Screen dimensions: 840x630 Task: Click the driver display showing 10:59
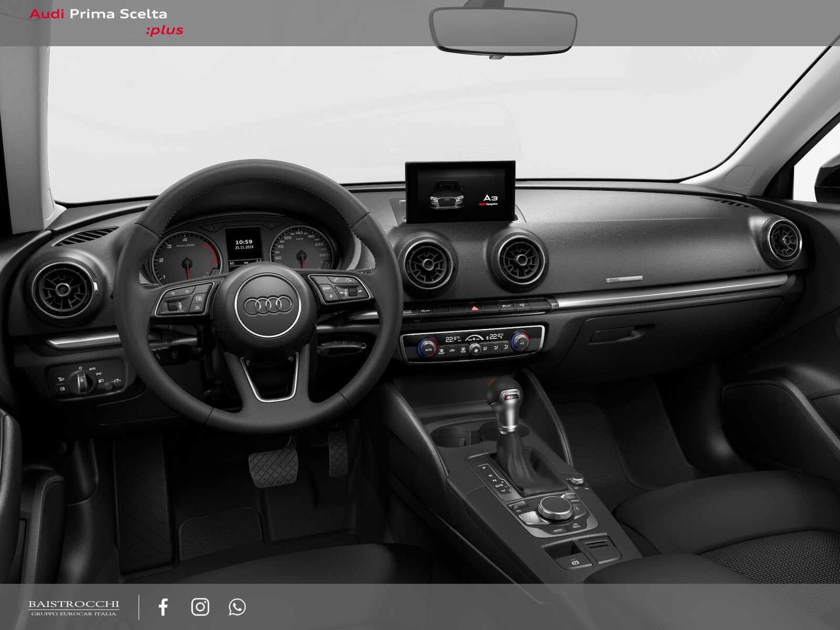click(244, 245)
